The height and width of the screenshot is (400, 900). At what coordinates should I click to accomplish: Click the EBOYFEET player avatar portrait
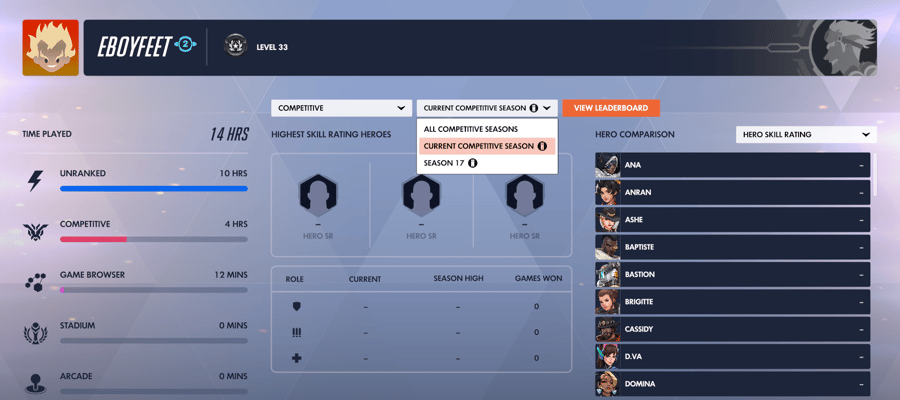pyautogui.click(x=51, y=48)
